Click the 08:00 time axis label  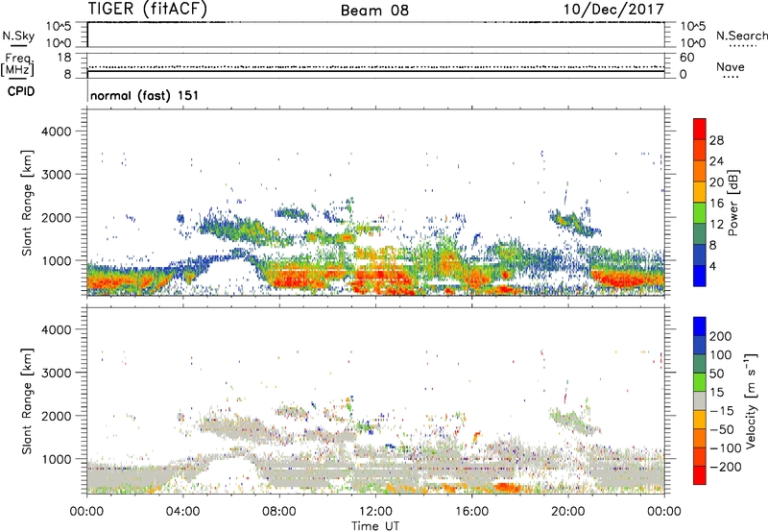pos(279,512)
